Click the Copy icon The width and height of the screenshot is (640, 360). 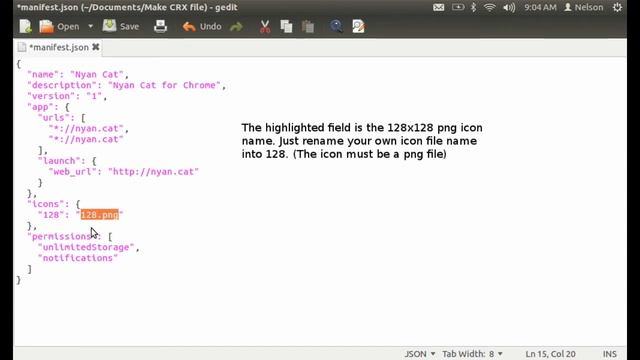click(x=286, y=27)
